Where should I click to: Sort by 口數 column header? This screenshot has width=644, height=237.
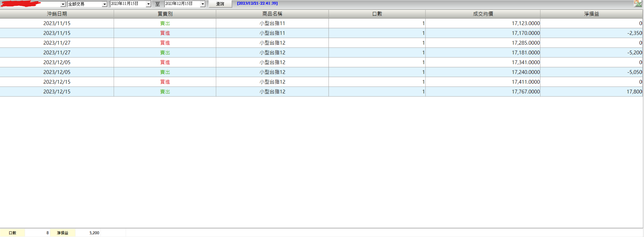377,14
